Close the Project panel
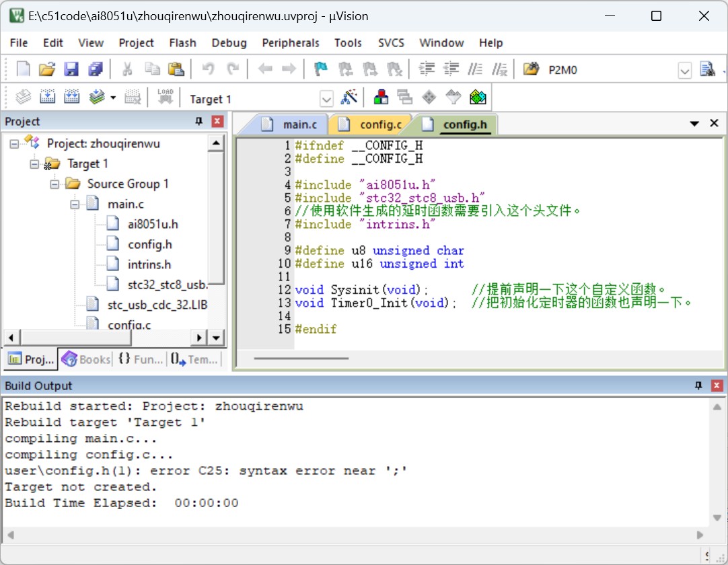728x565 pixels. point(217,121)
